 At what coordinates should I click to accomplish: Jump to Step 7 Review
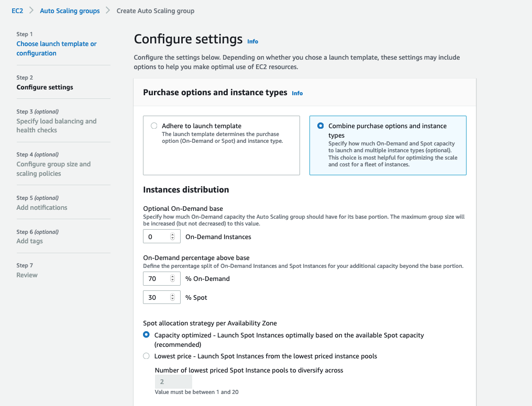point(27,275)
